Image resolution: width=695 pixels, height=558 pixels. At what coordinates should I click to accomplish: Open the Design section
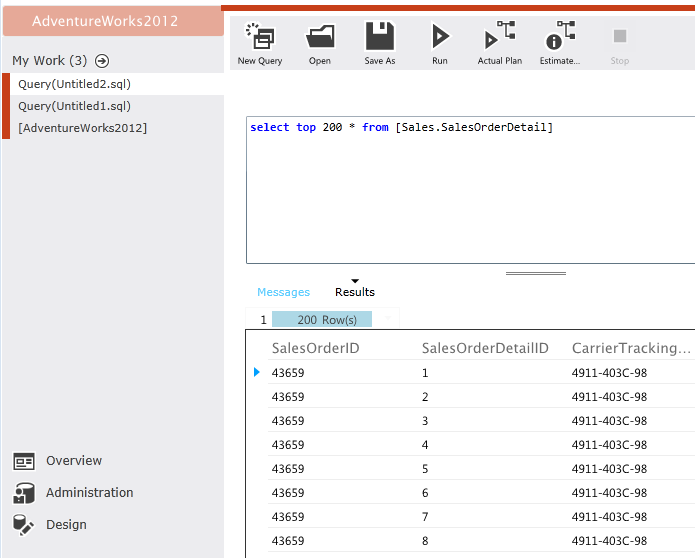tap(66, 524)
